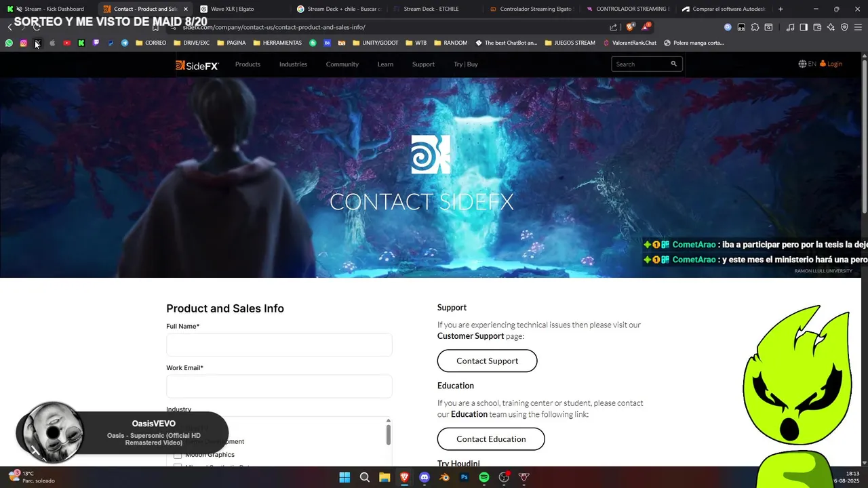868x488 pixels.
Task: Open the Industries menu
Action: click(x=293, y=64)
